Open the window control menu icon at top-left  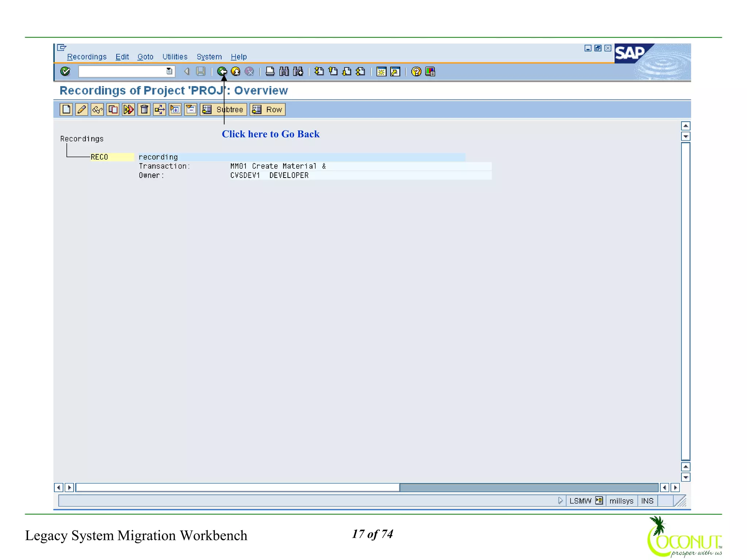pyautogui.click(x=62, y=47)
